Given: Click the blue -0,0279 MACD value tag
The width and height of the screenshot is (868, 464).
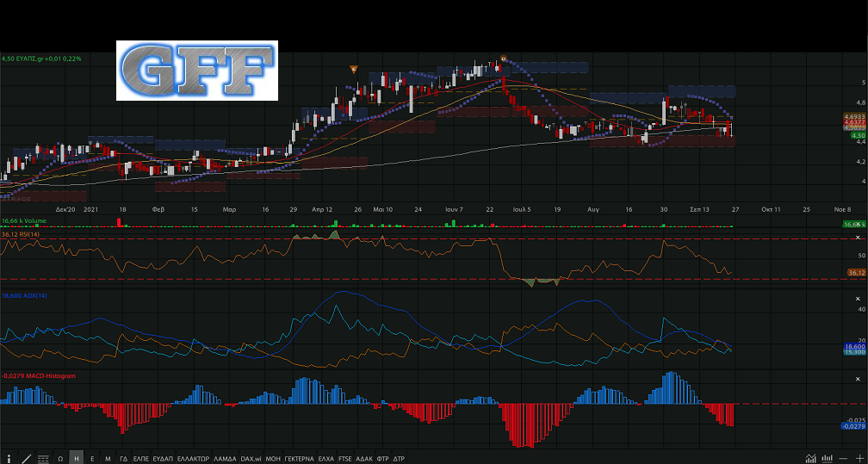Looking at the screenshot, I should pos(853,426).
